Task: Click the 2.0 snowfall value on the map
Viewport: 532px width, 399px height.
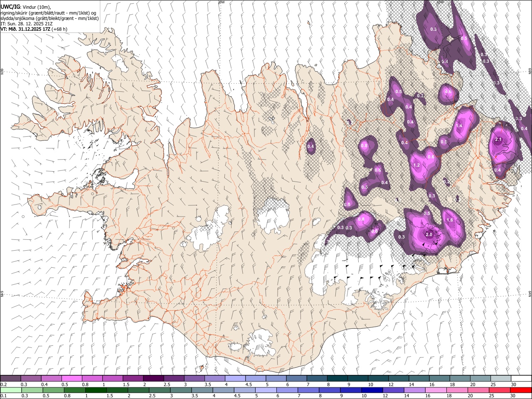Action: pyautogui.click(x=429, y=235)
